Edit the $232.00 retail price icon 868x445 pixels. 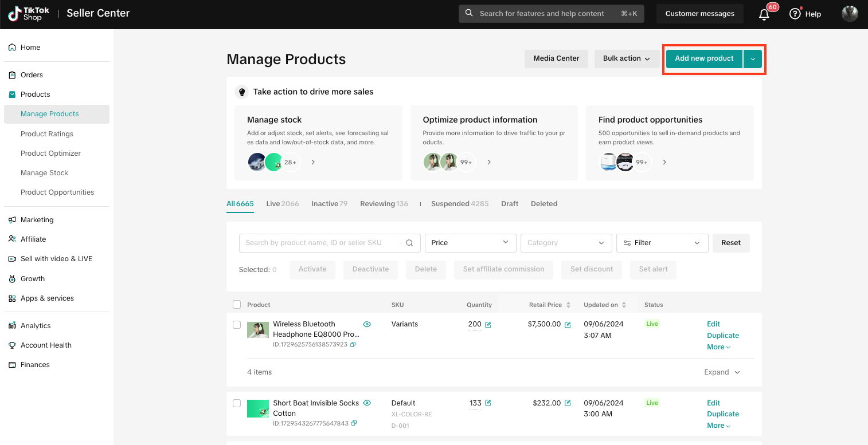click(568, 403)
